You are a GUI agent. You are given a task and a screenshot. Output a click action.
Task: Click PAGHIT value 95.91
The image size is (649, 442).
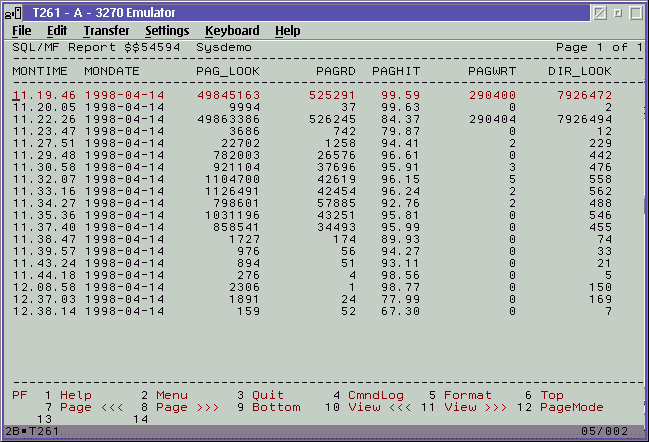point(400,167)
